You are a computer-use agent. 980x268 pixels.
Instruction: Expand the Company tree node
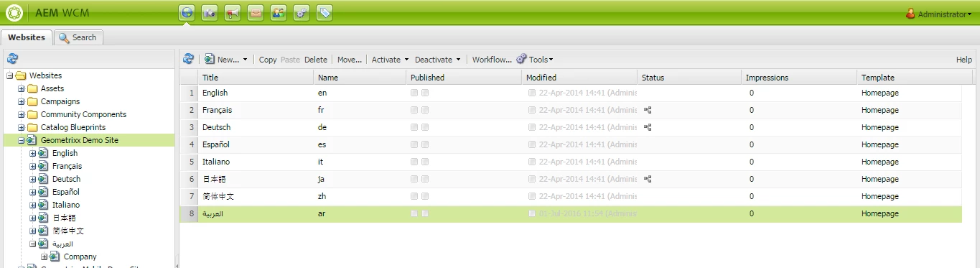coord(44,257)
